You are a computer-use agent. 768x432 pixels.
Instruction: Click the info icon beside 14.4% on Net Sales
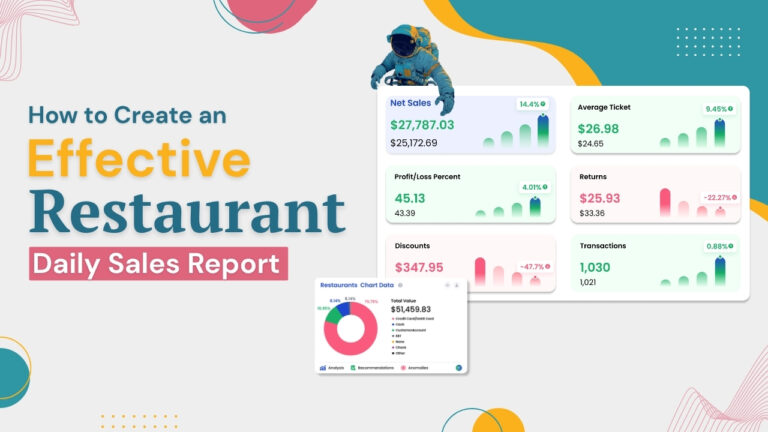click(x=543, y=104)
